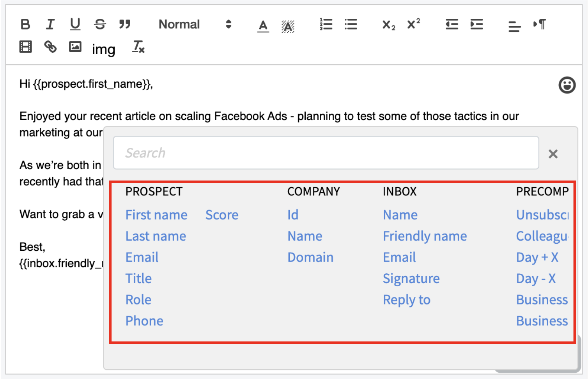Screen dimensions: 588x379
Task: Insert an image
Action: click(75, 47)
